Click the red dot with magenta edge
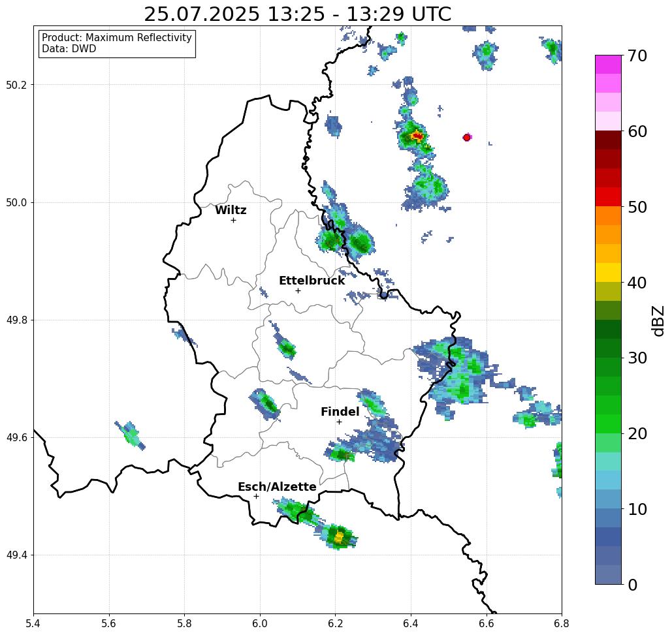This screenshot has height=635, width=672. [467, 138]
